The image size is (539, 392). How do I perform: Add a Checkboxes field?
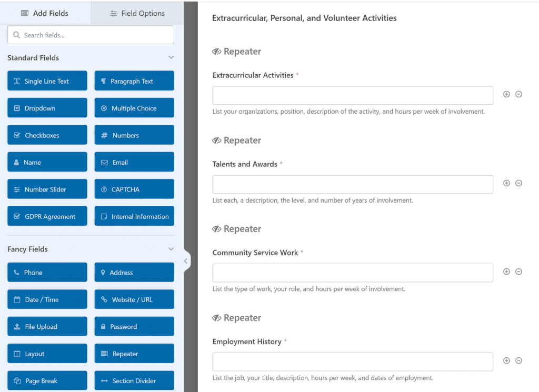(47, 135)
